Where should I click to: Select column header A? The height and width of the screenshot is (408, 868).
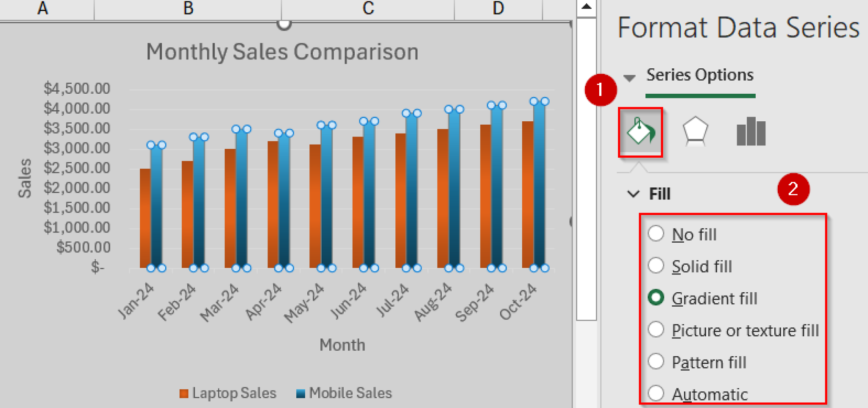click(42, 8)
